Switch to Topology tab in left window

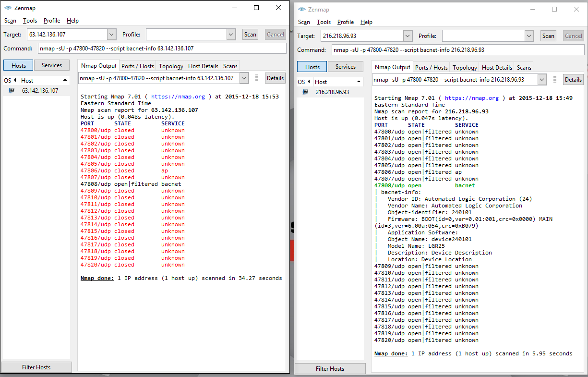(171, 66)
